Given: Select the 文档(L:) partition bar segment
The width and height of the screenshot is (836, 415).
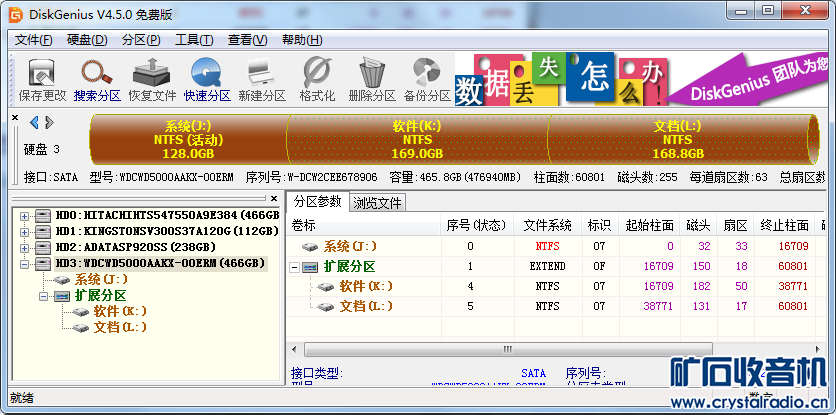Looking at the screenshot, I should tap(678, 140).
